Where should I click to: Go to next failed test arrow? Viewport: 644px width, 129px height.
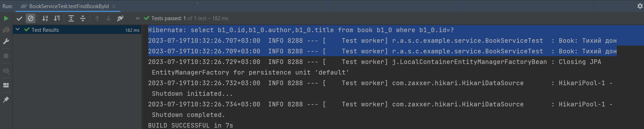pos(109,18)
